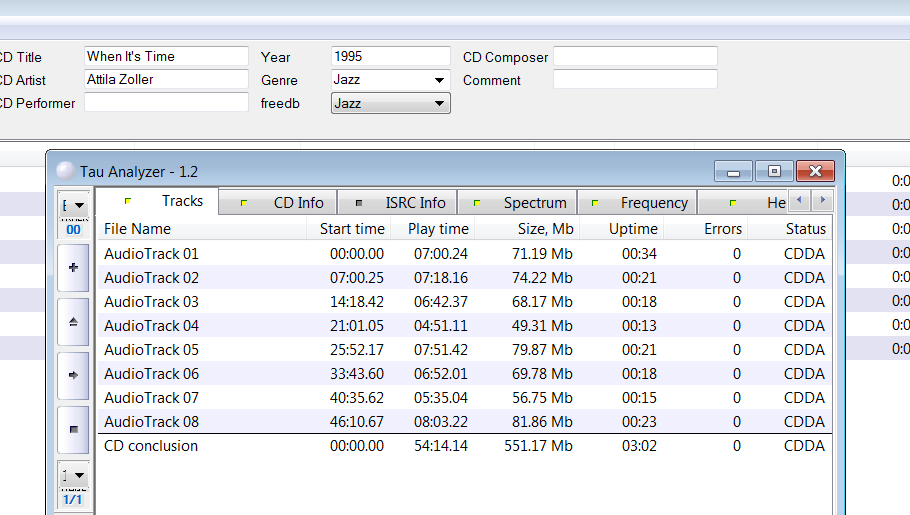Click the stop square button in Tau Analyzer sidebar
The height and width of the screenshot is (515, 910).
[73, 429]
